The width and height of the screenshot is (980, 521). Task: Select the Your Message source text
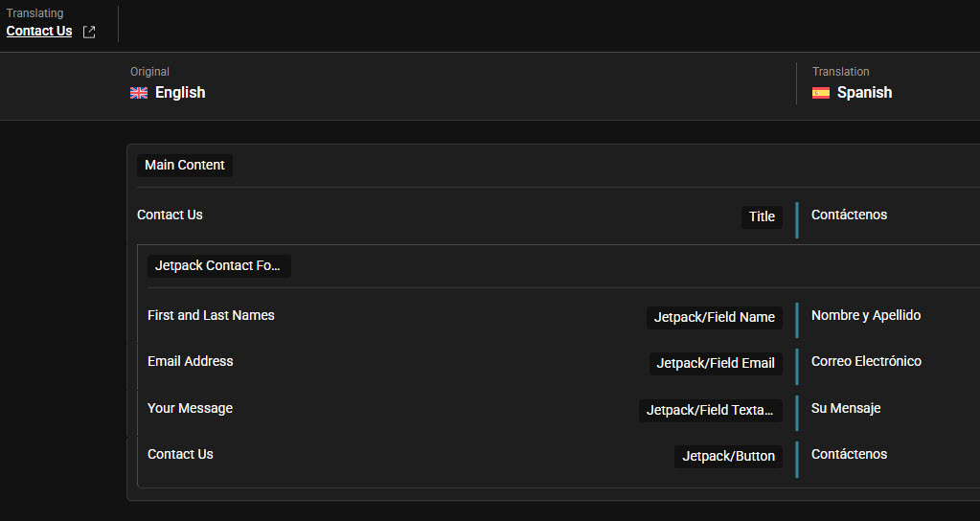tap(190, 409)
